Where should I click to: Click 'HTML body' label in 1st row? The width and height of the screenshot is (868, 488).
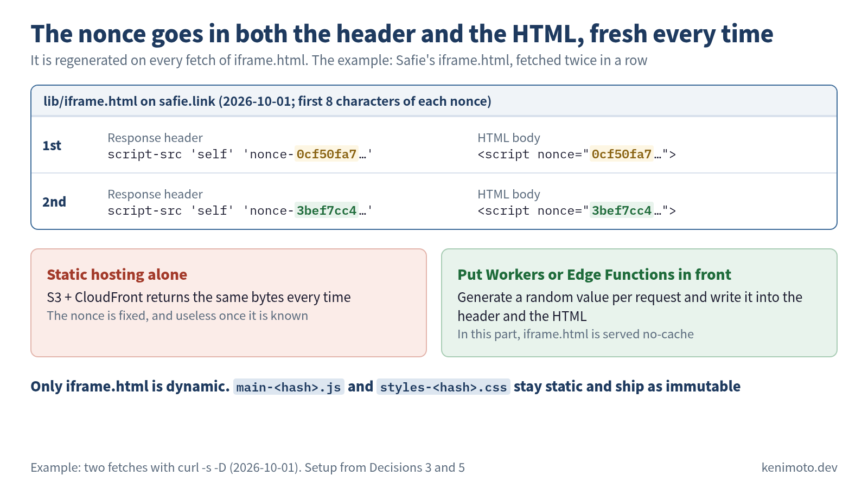coord(509,138)
